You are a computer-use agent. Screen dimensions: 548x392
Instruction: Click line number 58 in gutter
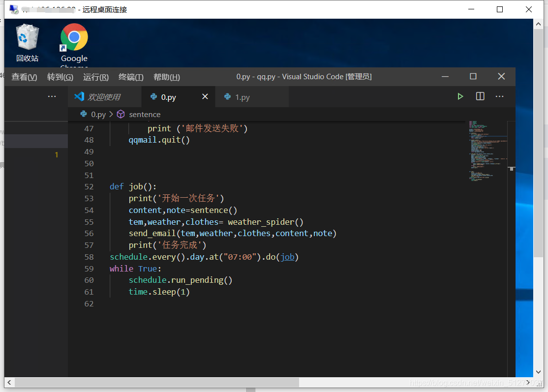(89, 257)
